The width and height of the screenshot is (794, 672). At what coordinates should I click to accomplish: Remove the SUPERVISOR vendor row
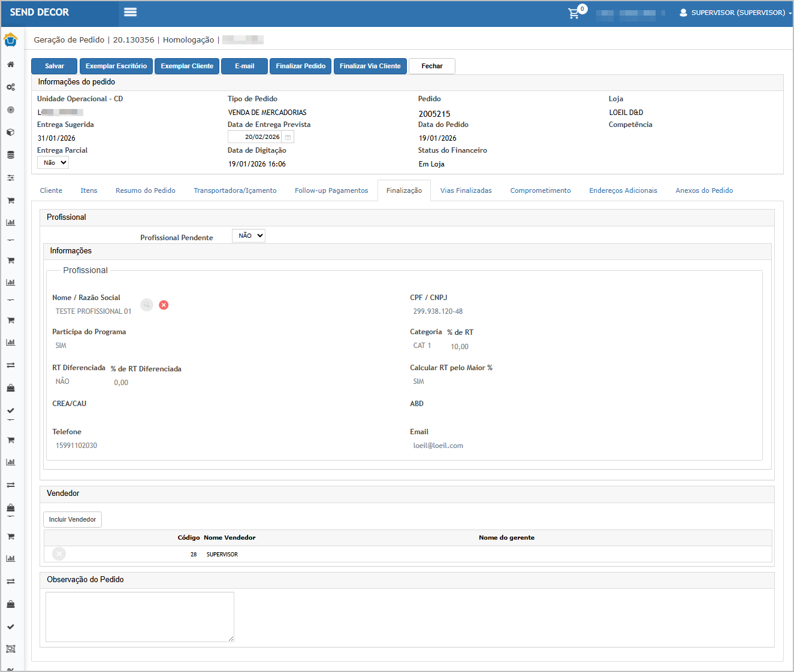click(x=59, y=554)
